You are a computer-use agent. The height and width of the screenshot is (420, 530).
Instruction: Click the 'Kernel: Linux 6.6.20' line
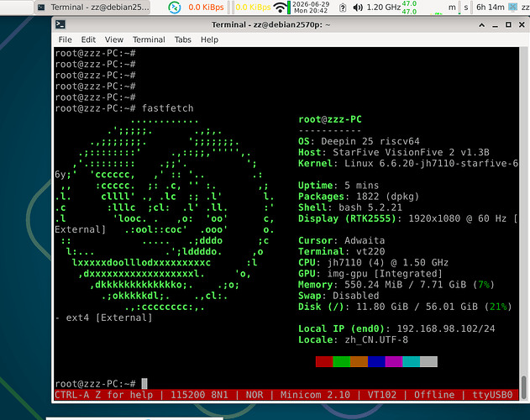point(408,163)
